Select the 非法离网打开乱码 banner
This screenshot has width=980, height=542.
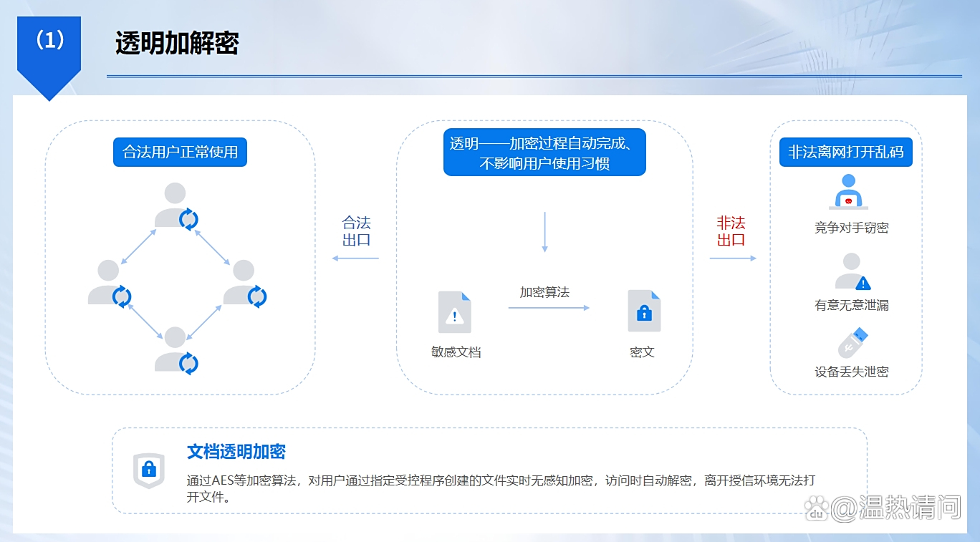[846, 152]
